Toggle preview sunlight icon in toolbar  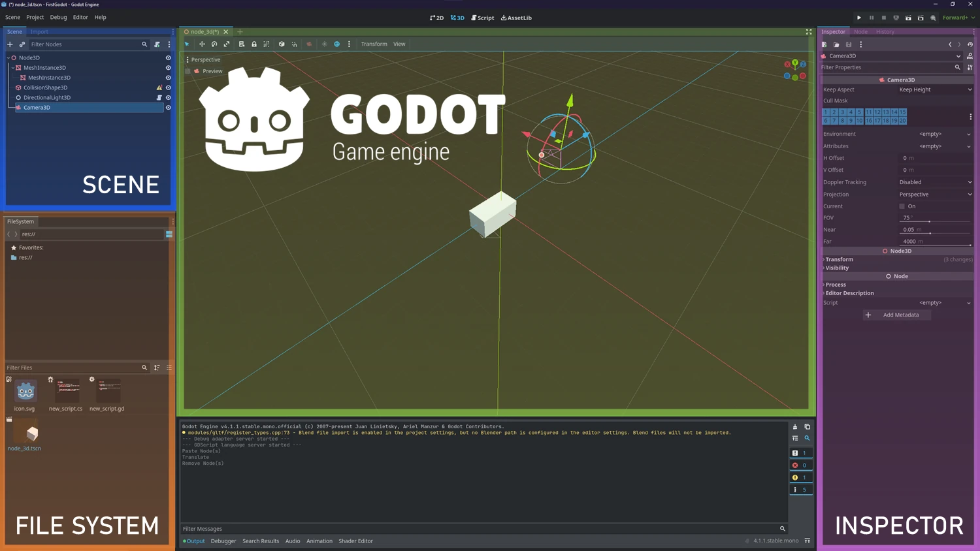[325, 44]
